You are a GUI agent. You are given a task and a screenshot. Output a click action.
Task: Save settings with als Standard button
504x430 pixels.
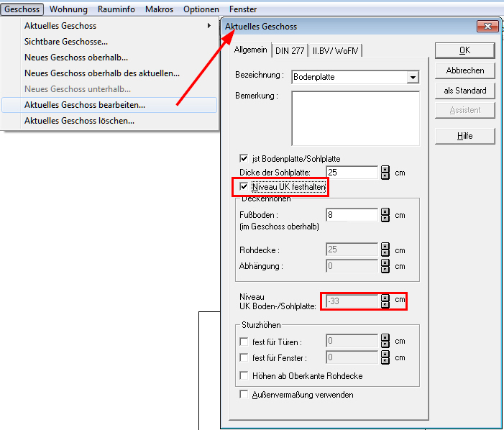pyautogui.click(x=464, y=91)
